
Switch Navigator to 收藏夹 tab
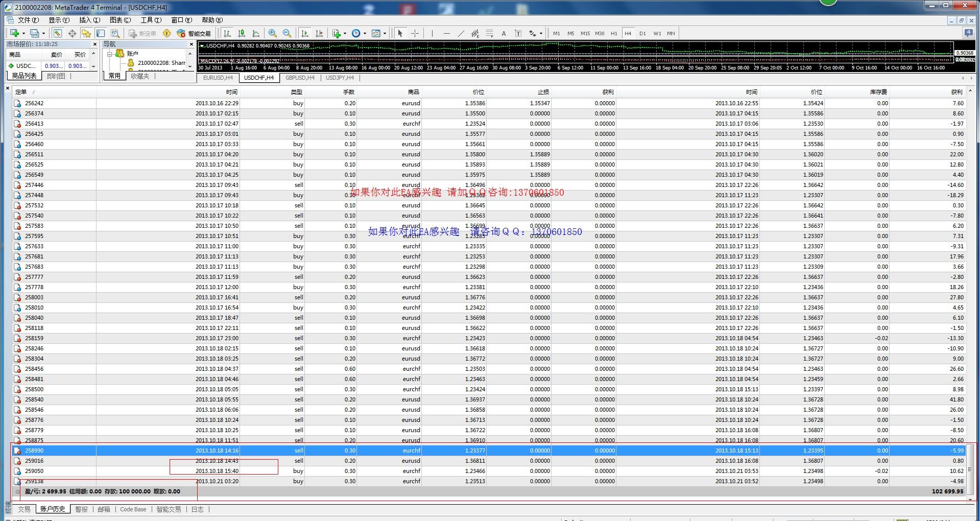[x=140, y=76]
